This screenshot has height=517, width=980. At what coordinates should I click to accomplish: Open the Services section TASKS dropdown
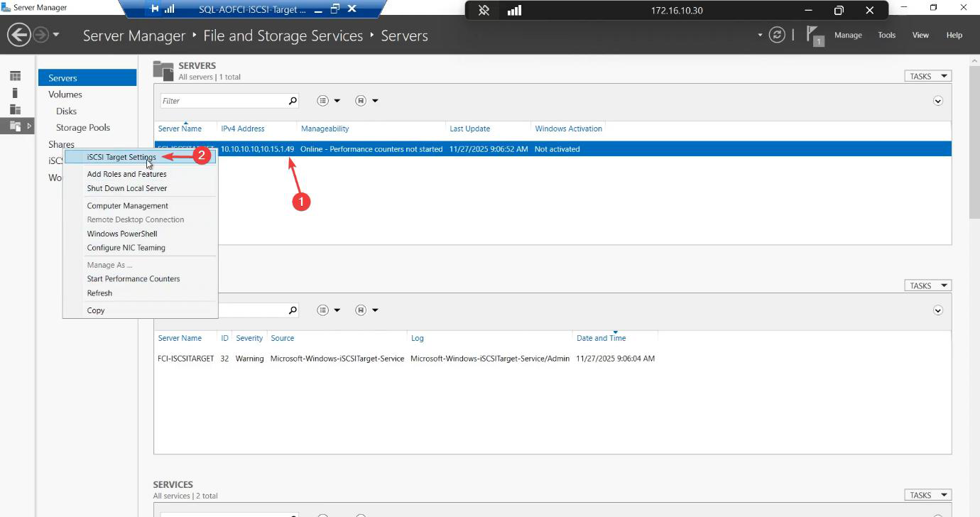(x=927, y=495)
